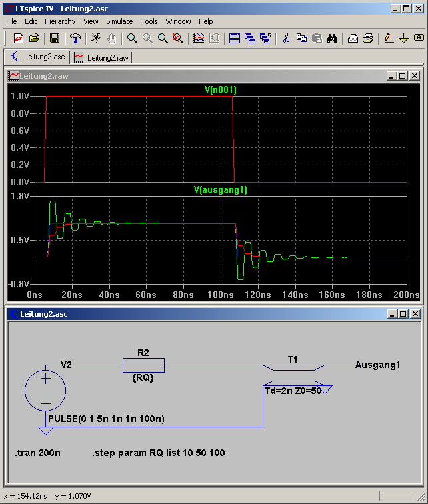Click the Paste clipboard icon
Screen dimensions: 428x504
point(317,38)
